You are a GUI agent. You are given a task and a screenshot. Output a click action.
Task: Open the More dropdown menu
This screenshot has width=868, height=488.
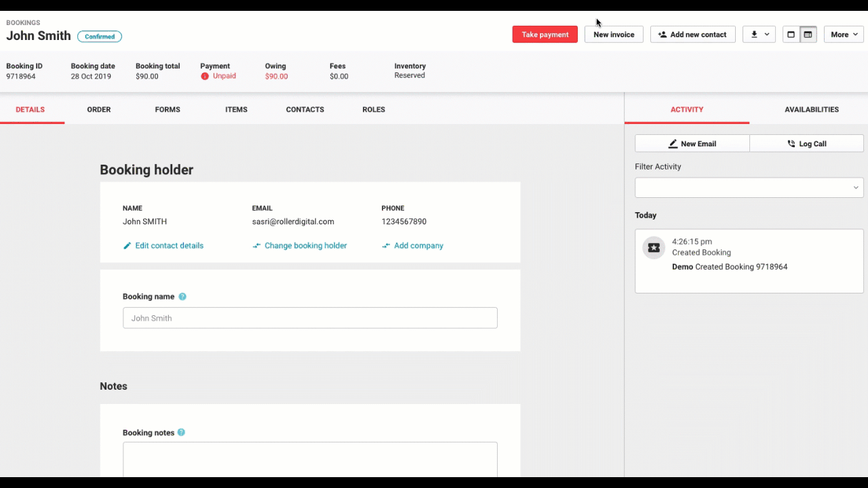coord(844,35)
